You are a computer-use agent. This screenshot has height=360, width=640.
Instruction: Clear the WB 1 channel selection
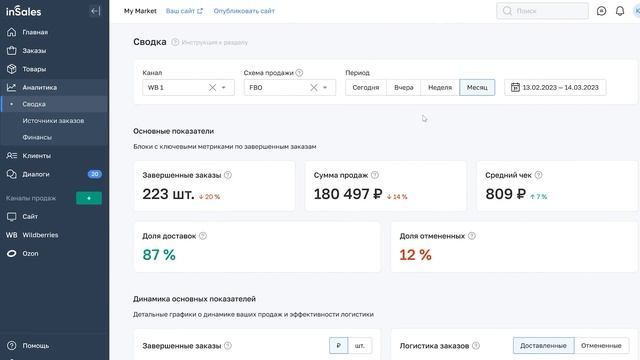click(212, 87)
